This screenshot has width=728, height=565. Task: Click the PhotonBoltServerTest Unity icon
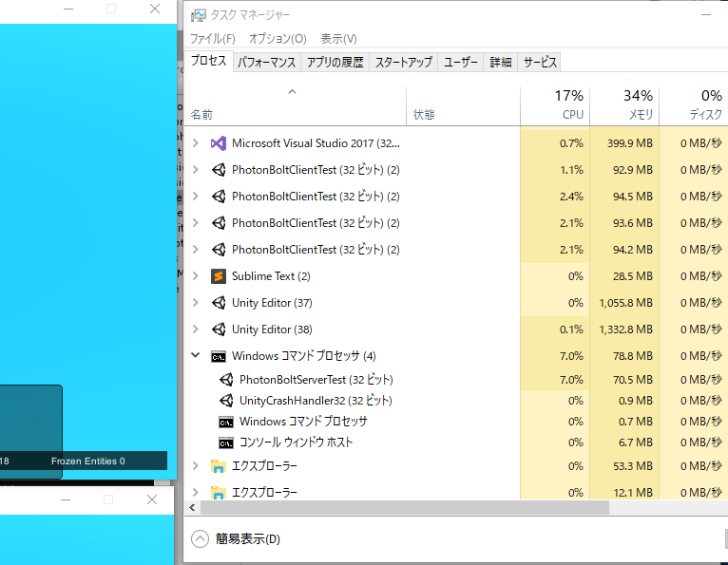tap(226, 380)
